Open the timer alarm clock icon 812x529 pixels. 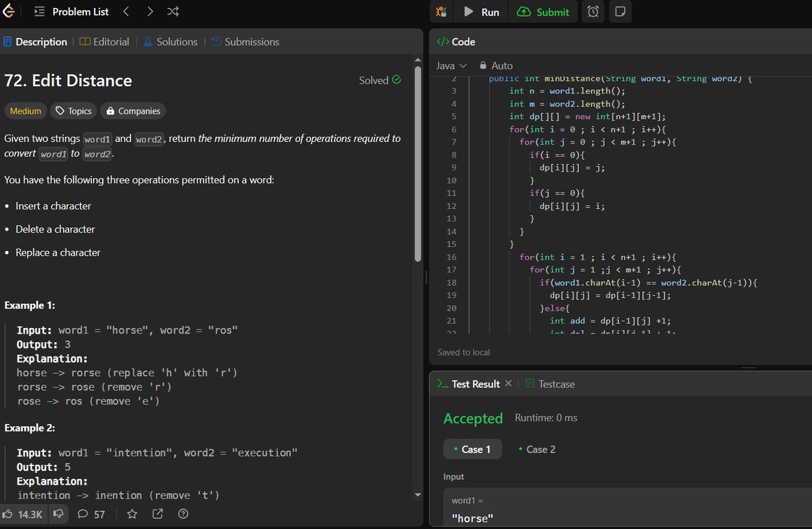point(593,11)
